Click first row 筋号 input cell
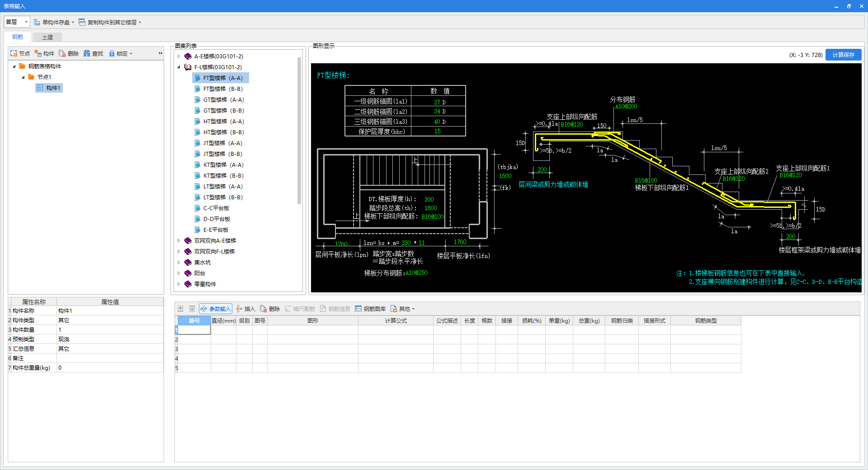The image size is (868, 470). pyautogui.click(x=194, y=330)
